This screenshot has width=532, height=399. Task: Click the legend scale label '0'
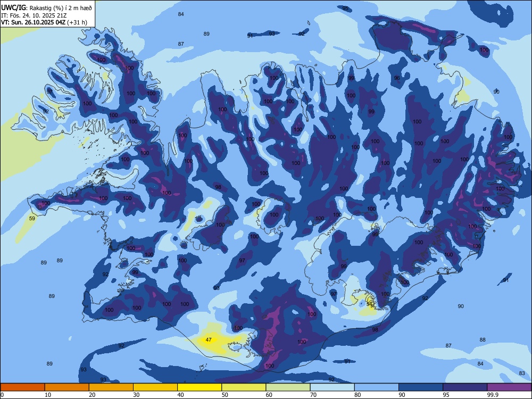tap(2, 395)
